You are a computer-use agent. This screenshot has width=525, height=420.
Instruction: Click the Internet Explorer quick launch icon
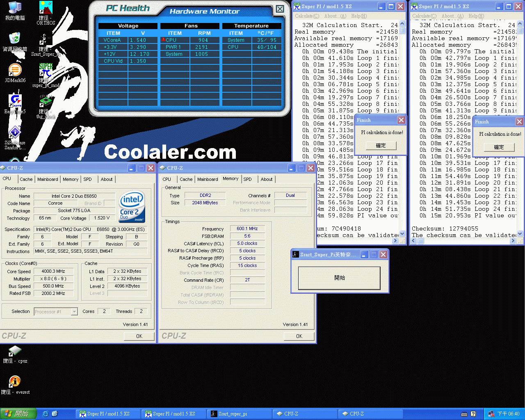point(45,414)
